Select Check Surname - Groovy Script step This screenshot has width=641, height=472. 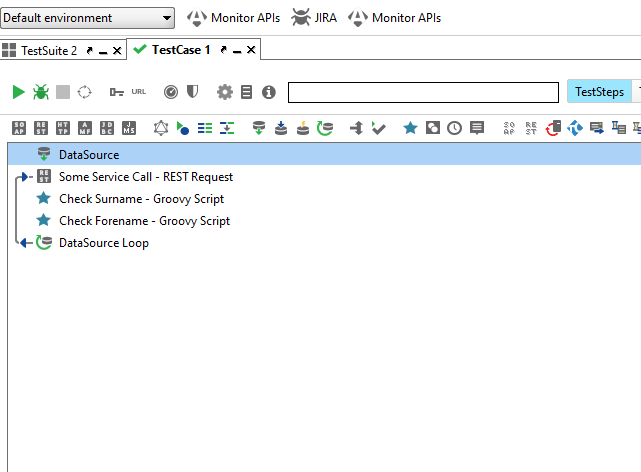tap(141, 199)
